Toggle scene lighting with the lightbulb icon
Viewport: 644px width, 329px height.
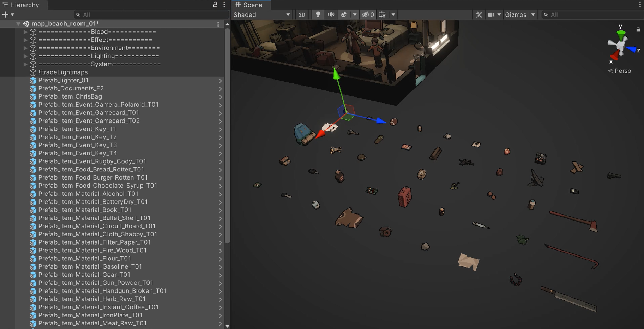point(318,14)
